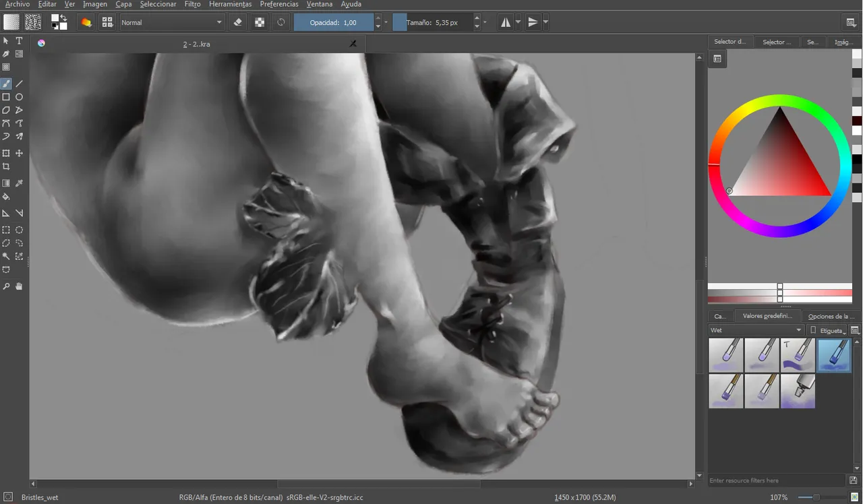Viewport: 863px width, 504px height.
Task: Open the Etiqueta tag menu
Action: point(827,330)
